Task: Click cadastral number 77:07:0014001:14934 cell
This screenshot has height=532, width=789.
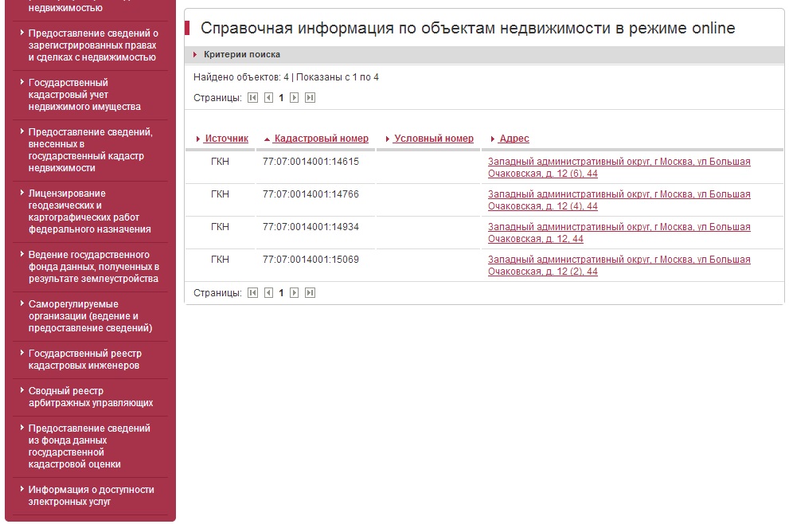Action: click(x=311, y=227)
